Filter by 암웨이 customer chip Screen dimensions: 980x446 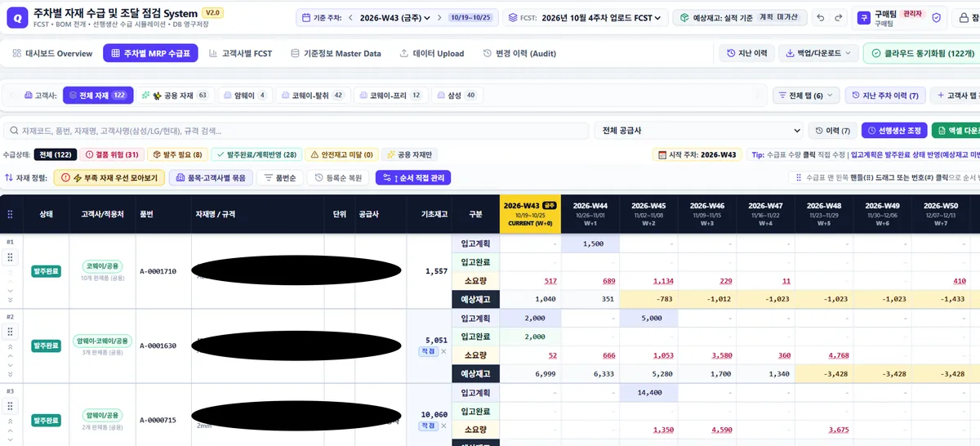[x=244, y=96]
